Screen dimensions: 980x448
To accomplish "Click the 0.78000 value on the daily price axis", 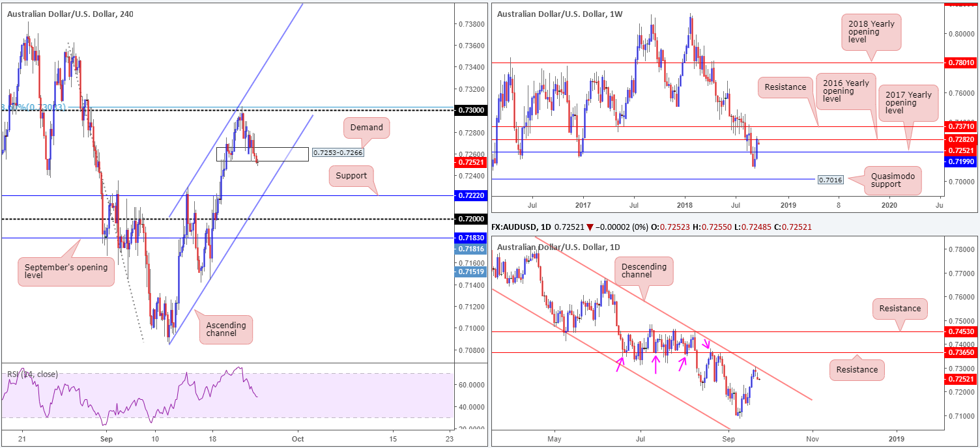I will point(961,249).
